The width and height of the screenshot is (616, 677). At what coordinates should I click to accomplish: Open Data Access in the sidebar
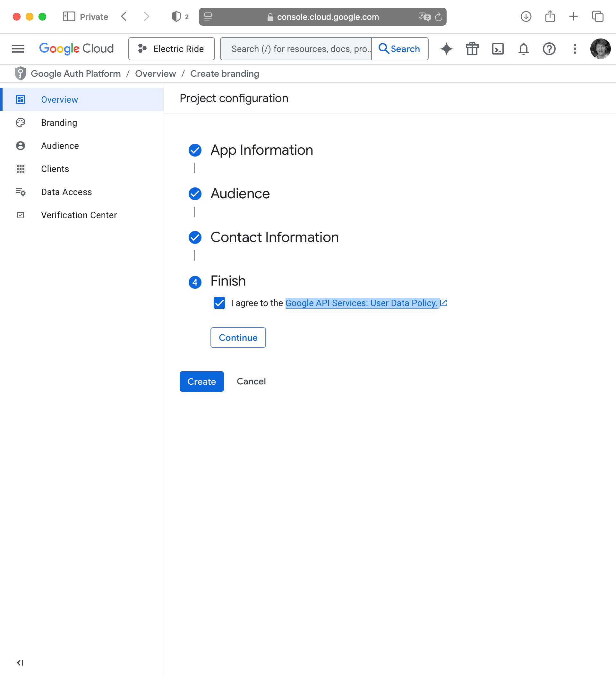(x=66, y=192)
